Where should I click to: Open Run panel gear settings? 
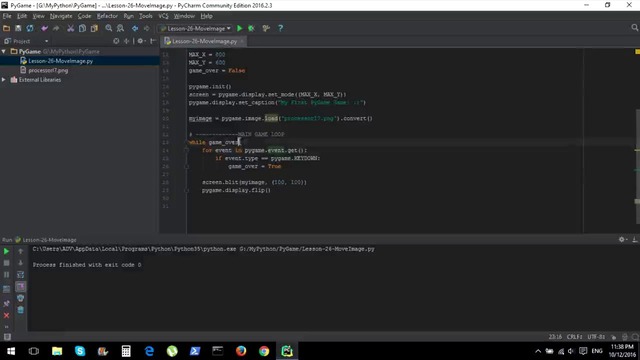[x=622, y=240]
